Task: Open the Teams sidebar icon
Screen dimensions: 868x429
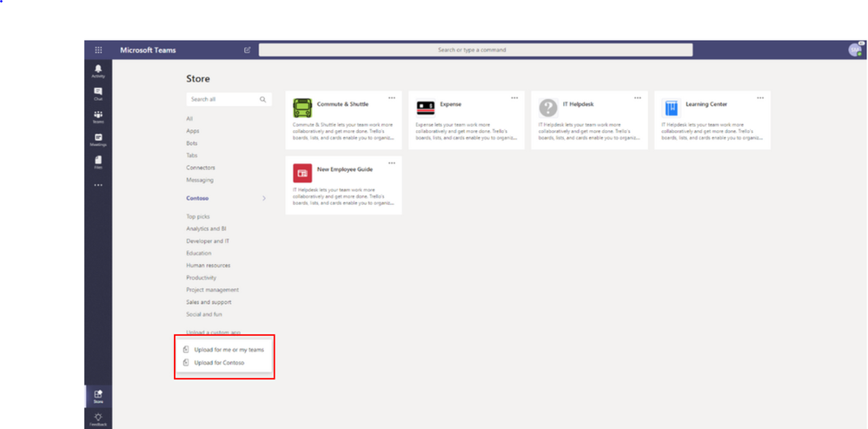Action: point(98,116)
